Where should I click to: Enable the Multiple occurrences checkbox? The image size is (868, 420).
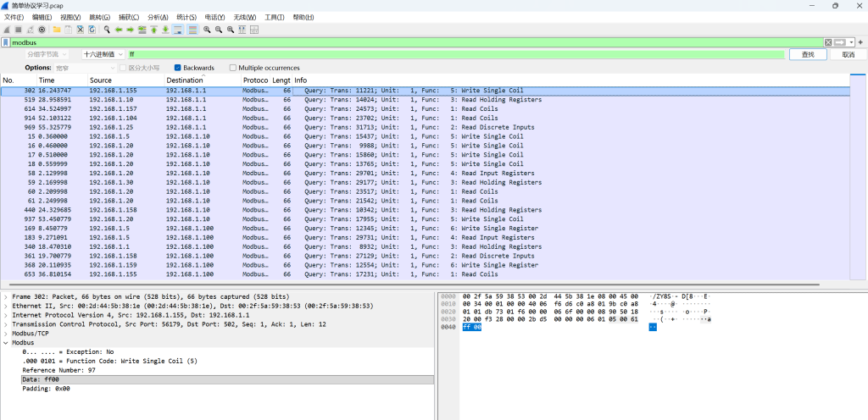click(233, 68)
